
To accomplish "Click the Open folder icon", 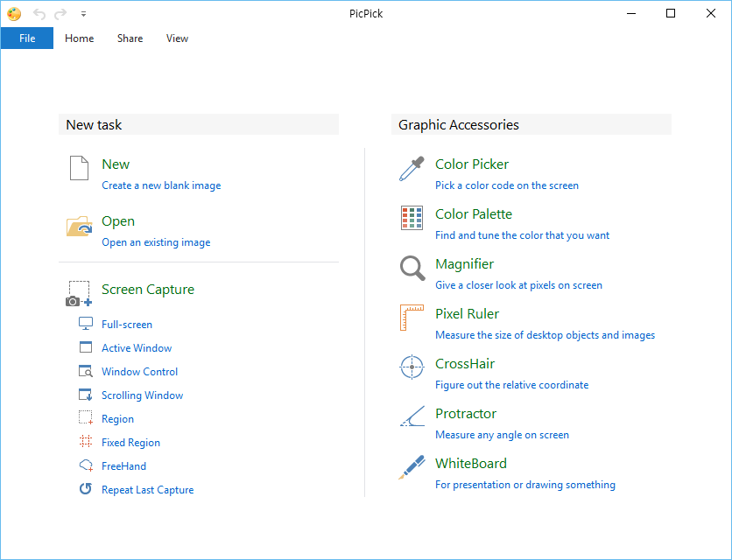I will click(x=79, y=227).
